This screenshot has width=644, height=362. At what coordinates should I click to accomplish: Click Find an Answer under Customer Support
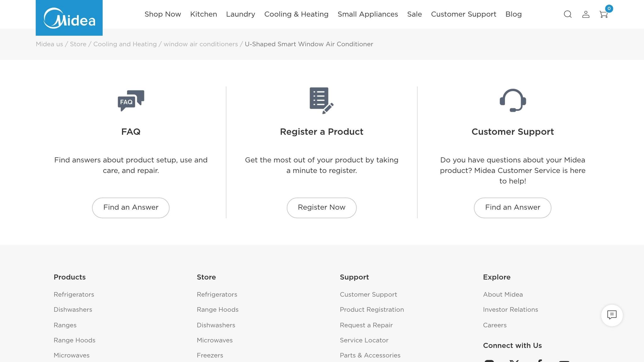(x=513, y=208)
